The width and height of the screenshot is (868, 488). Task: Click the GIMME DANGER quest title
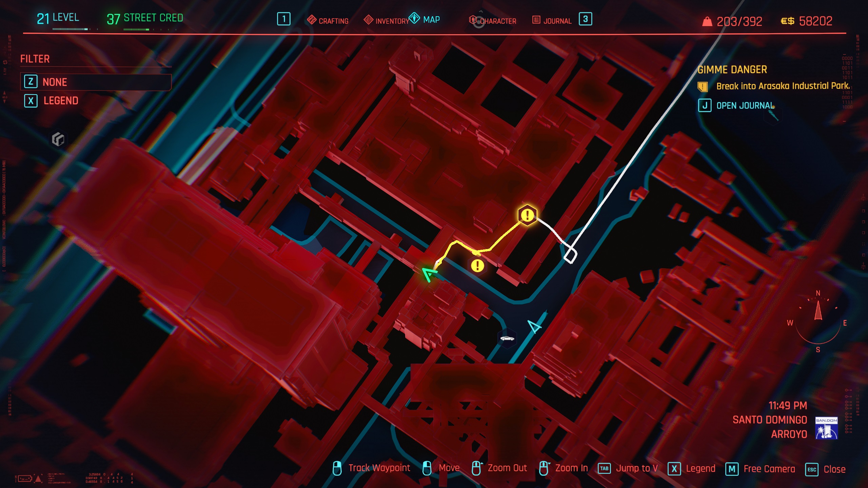(732, 69)
